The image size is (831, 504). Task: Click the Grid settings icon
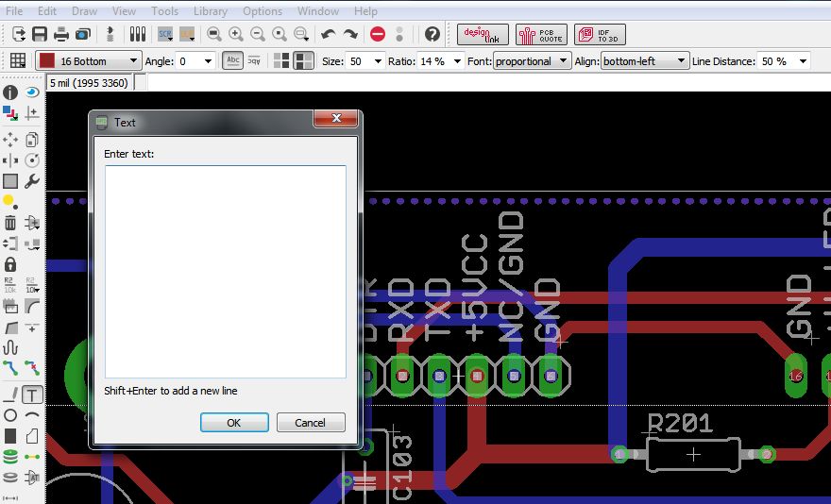[17, 60]
